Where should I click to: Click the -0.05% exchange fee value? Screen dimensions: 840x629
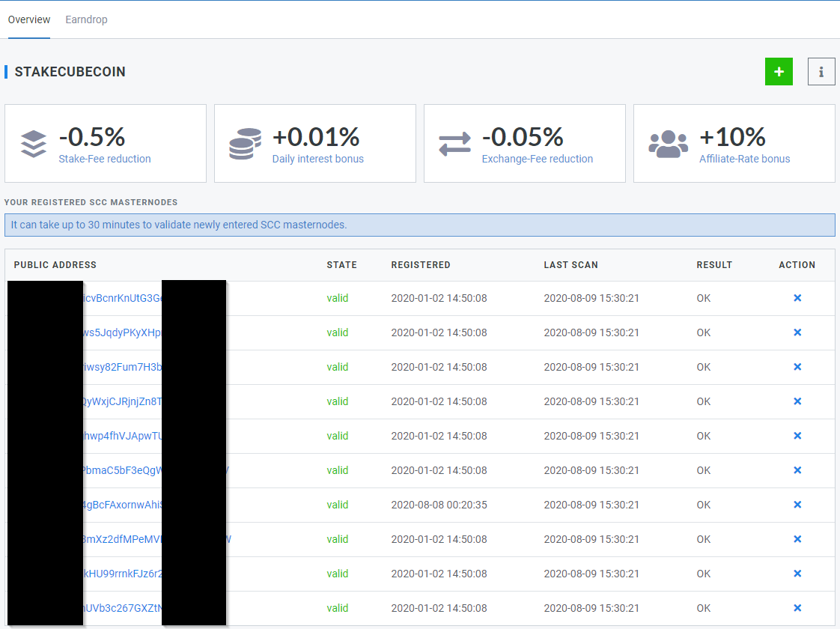click(523, 136)
